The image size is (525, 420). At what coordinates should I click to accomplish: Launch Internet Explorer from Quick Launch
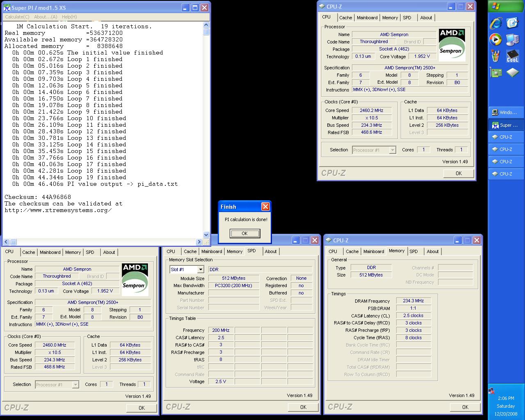coord(496,23)
